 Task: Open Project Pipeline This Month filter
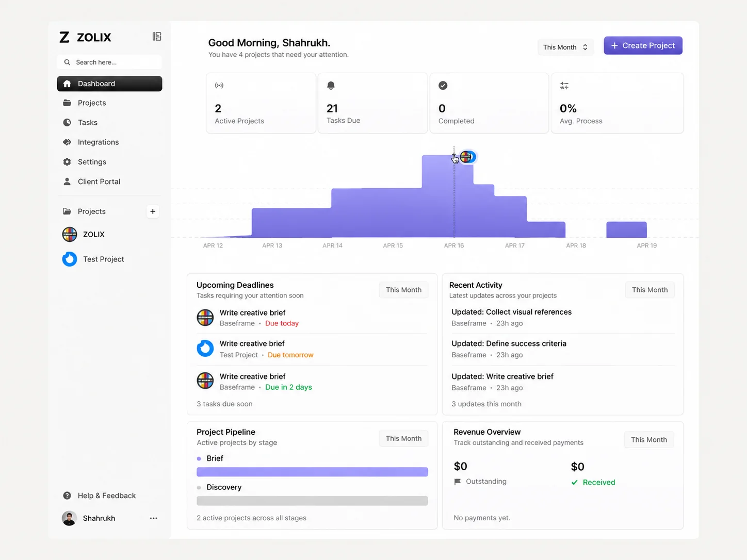point(403,438)
